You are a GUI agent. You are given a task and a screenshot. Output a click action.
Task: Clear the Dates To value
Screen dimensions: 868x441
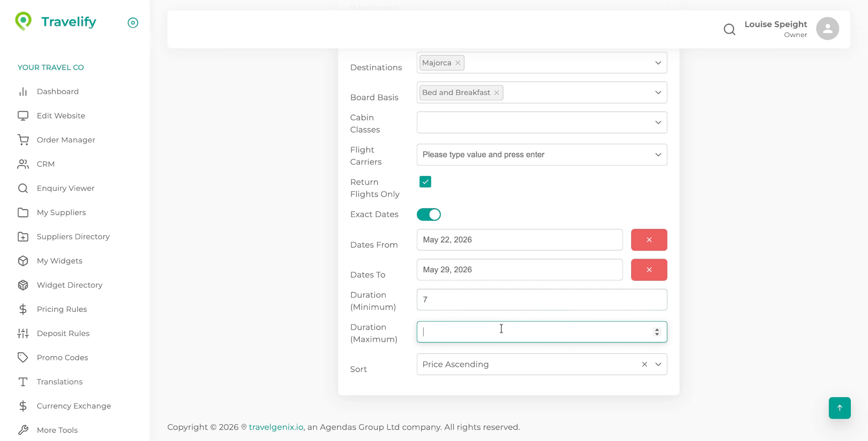tap(649, 270)
